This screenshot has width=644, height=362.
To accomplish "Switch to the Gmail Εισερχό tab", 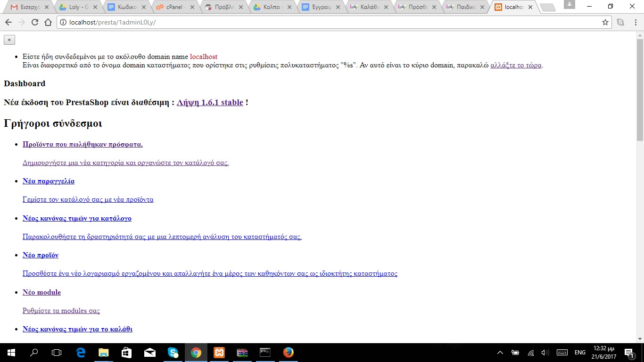I will coord(28,7).
